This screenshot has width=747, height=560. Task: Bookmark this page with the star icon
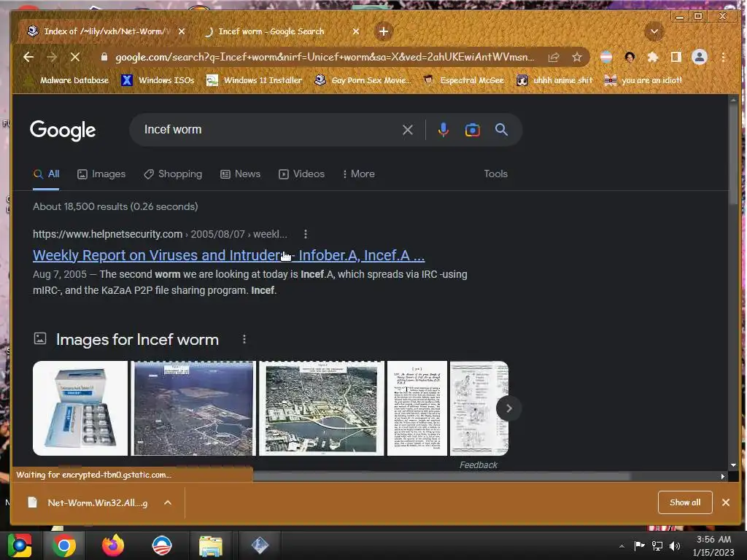point(577,57)
